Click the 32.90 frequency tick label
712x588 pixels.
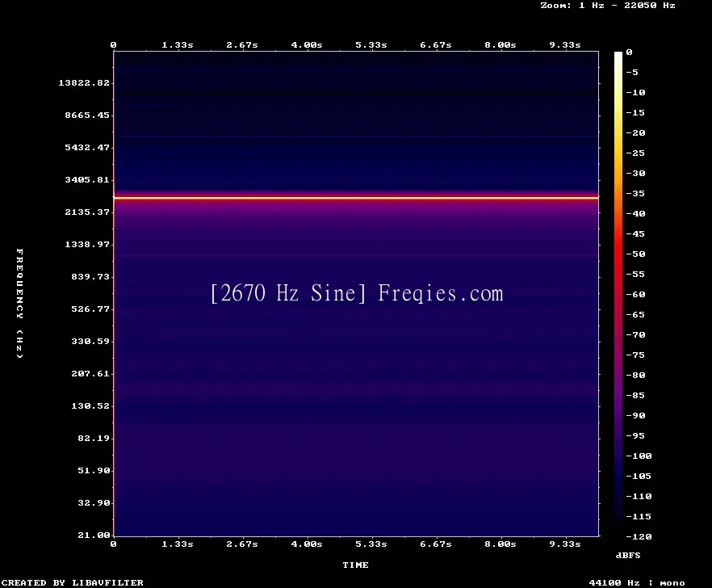pyautogui.click(x=94, y=502)
